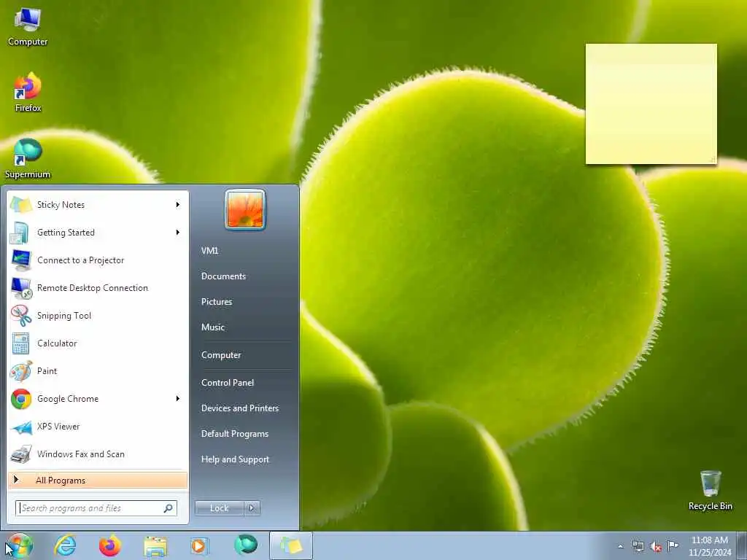Open Default Programs
Screen dimensions: 747x560
coord(235,434)
